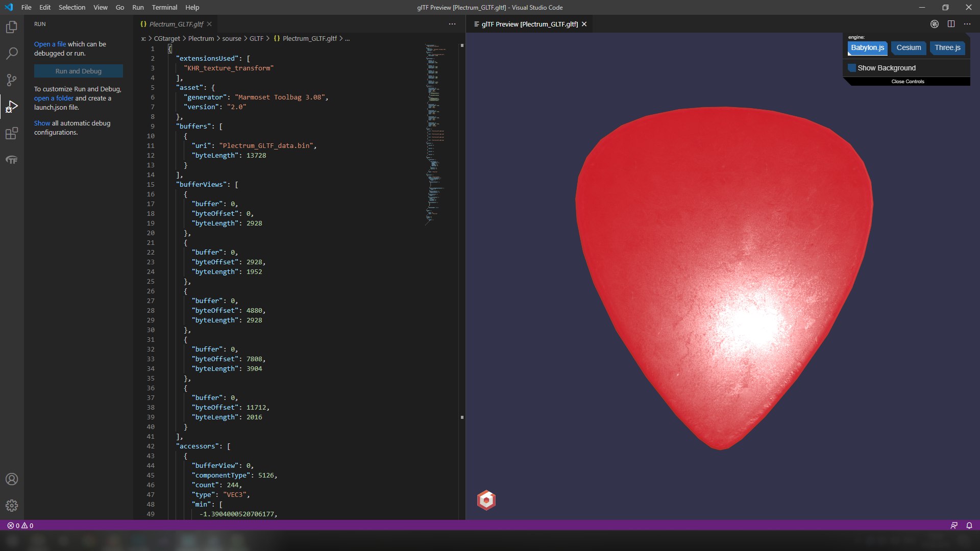
Task: Switch to the Plectrum_GLTF.gltf editor tab
Action: click(176, 24)
